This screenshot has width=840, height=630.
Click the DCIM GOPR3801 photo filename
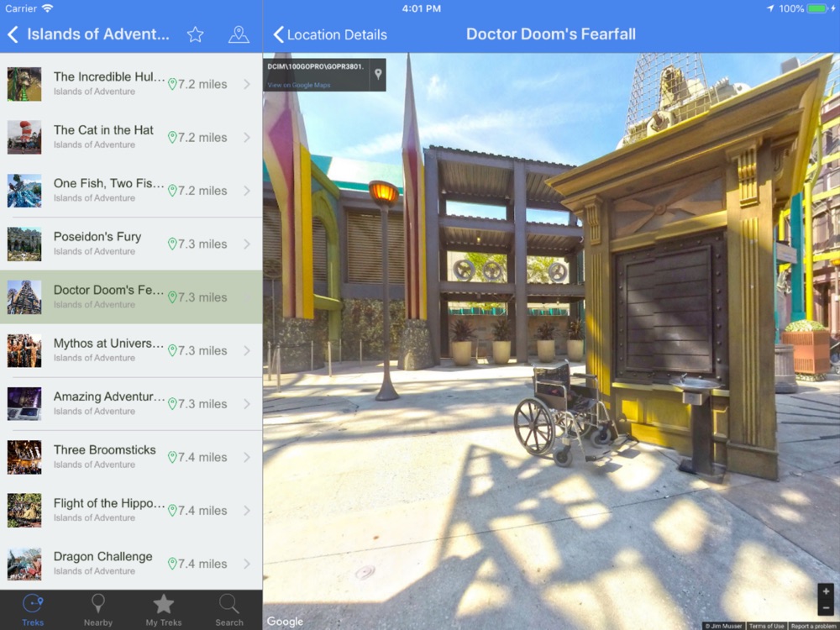[316, 66]
